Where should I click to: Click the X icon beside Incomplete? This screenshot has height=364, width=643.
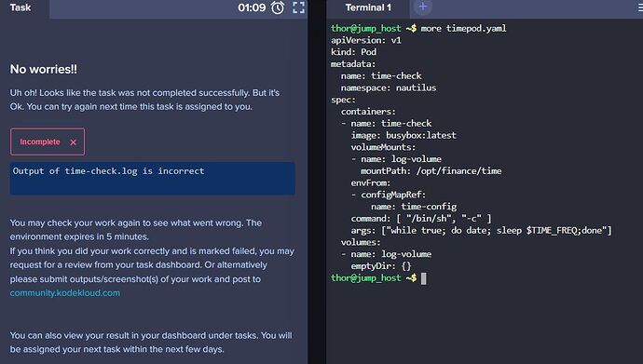click(x=73, y=142)
